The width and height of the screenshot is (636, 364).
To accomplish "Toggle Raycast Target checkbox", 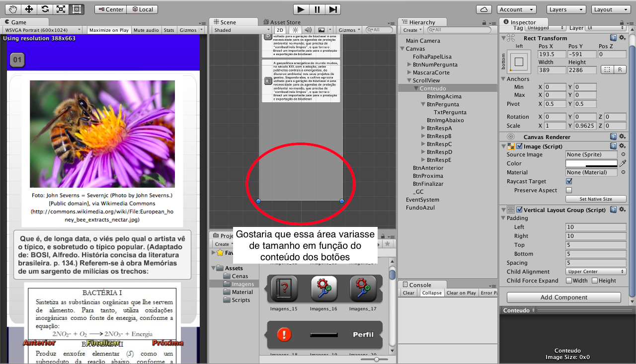I will click(569, 181).
